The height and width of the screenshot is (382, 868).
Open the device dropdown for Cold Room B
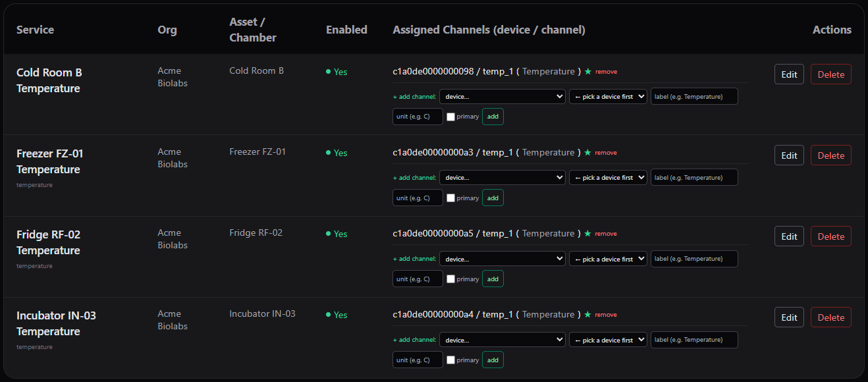(x=502, y=96)
